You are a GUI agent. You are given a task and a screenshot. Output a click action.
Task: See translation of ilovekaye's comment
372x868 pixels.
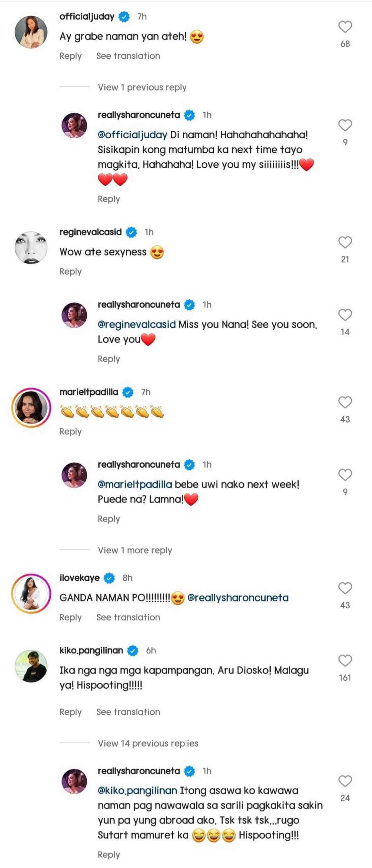click(x=128, y=617)
